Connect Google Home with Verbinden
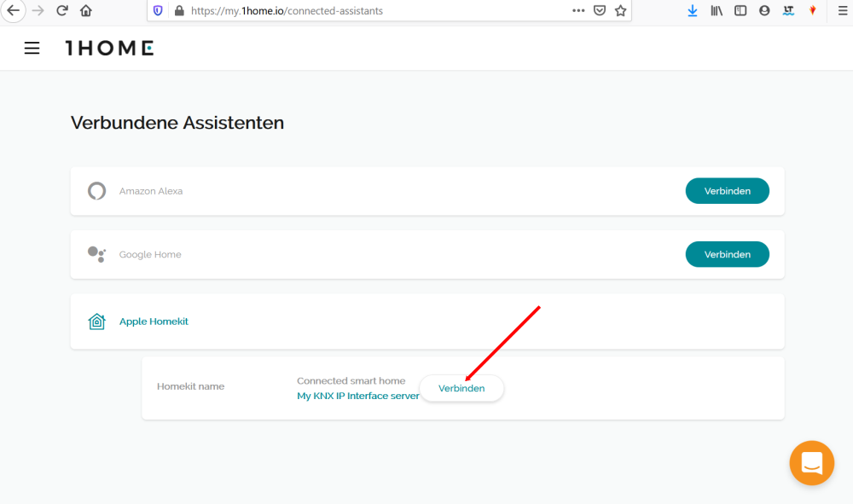Image resolution: width=853 pixels, height=504 pixels. coord(728,254)
